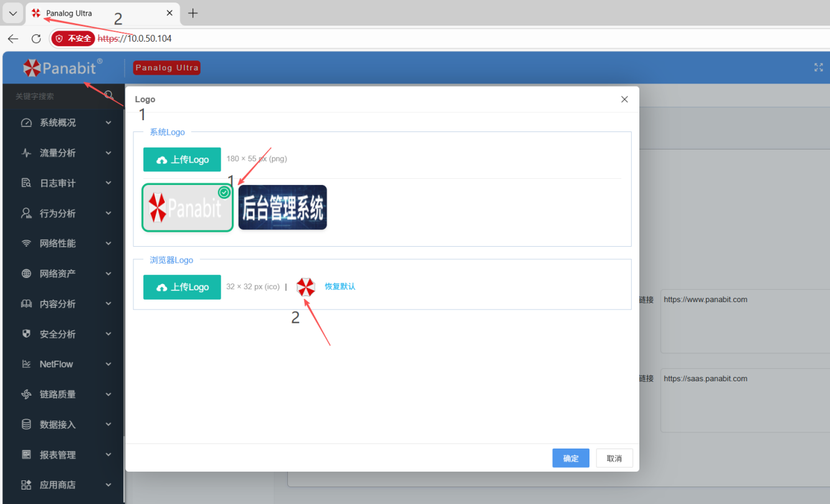Open the NetFlow menu item

[56, 364]
